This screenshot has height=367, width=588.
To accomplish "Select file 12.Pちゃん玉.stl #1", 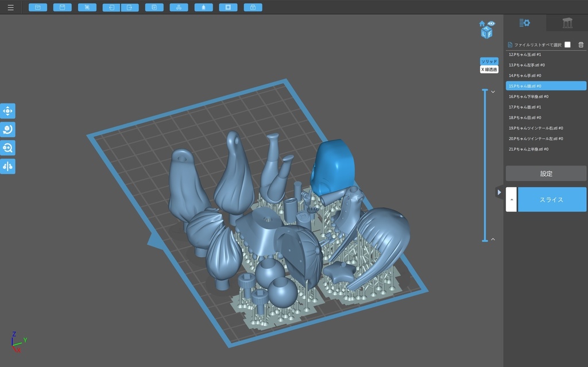I will click(546, 55).
